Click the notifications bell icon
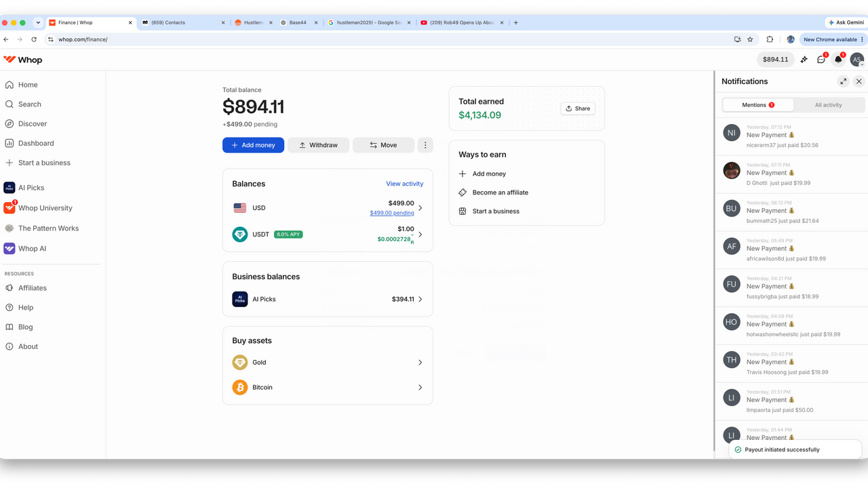This screenshot has width=868, height=488. (838, 60)
